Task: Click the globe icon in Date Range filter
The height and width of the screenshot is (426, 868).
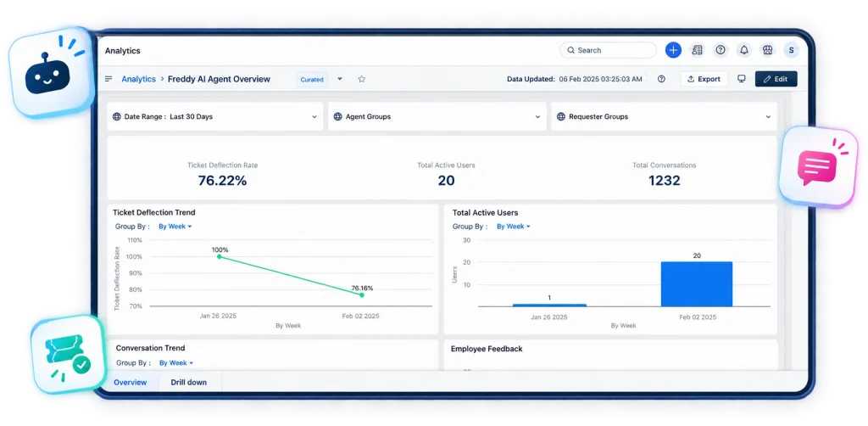Action: tap(117, 117)
